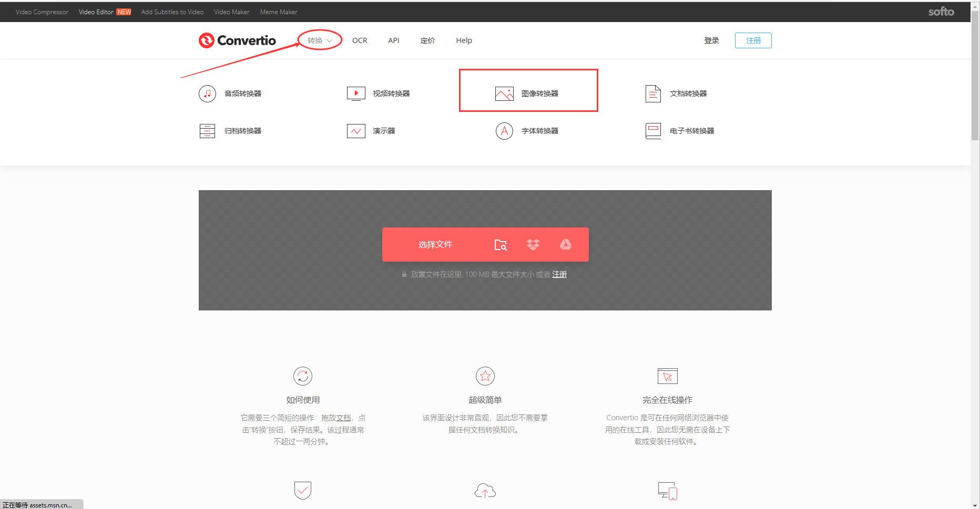980x509 pixels.
Task: Go to Video Compressor
Action: point(42,12)
